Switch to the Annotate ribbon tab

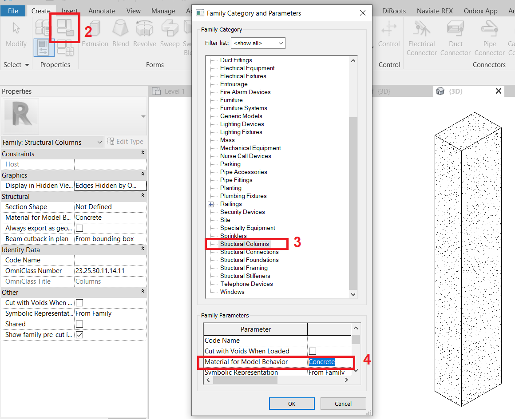point(102,11)
